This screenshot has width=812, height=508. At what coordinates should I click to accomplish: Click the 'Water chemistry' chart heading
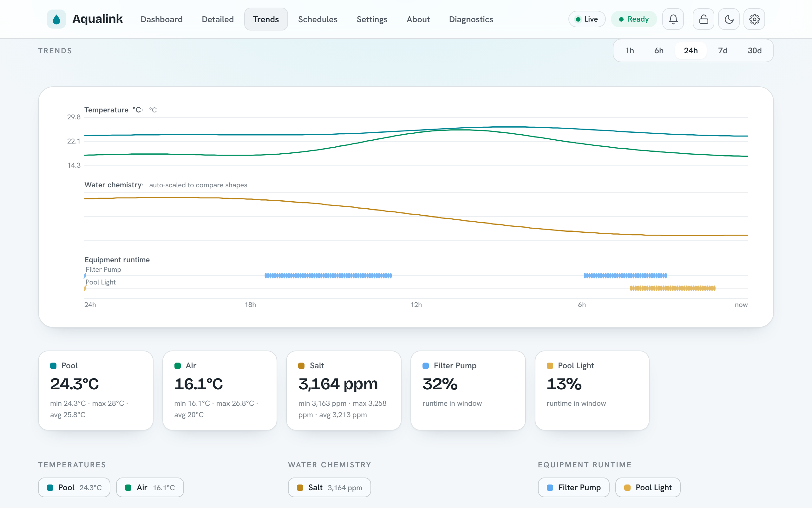(113, 185)
